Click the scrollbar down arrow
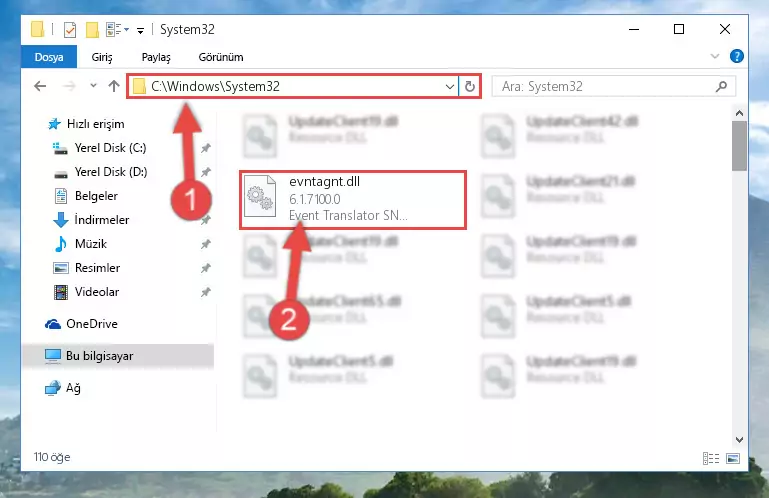 click(x=739, y=440)
